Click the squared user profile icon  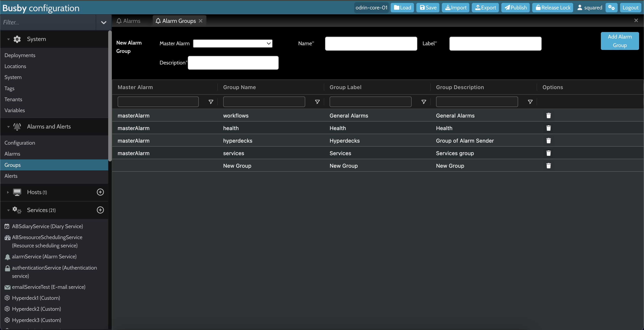(x=580, y=8)
